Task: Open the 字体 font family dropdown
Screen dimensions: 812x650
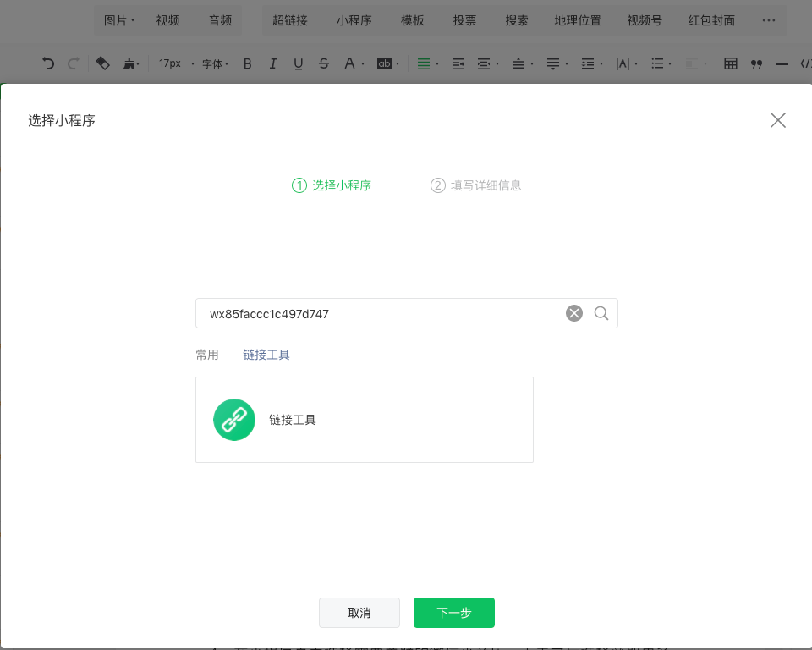Action: point(216,63)
